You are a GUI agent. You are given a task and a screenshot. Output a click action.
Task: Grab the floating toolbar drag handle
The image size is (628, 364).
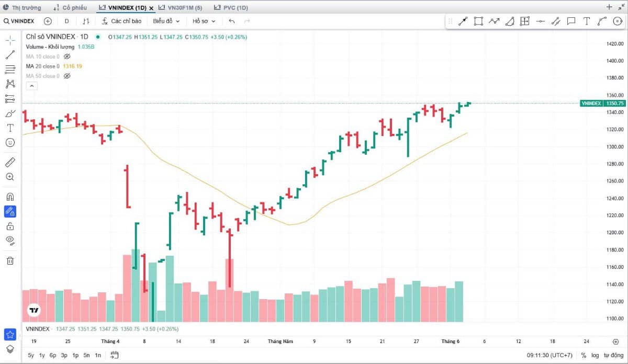[x=451, y=21]
